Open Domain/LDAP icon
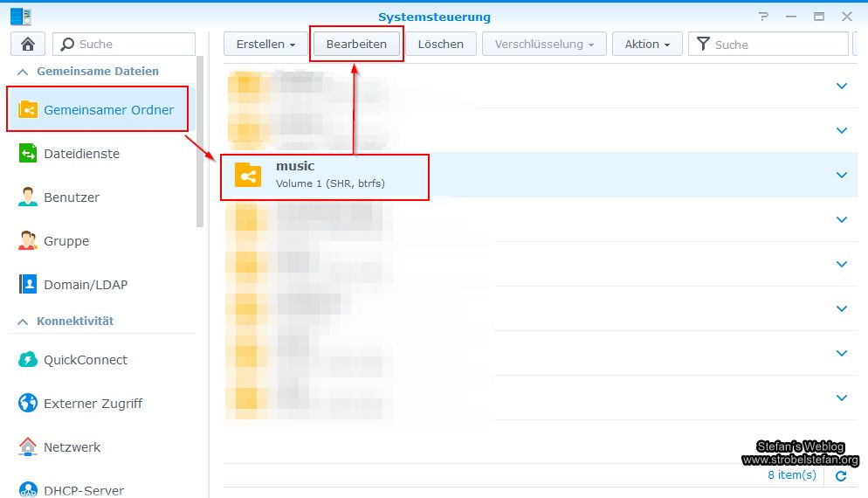Screen dimensions: 868x498 pos(28,284)
